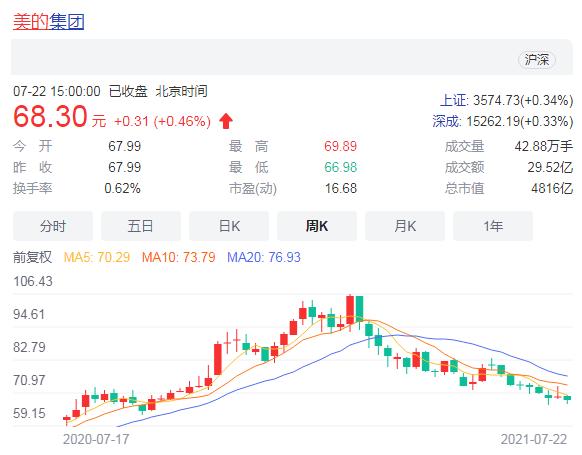The width and height of the screenshot is (582, 455).
Task: Click the chart end date 2021-07-22
Action: [x=534, y=439]
